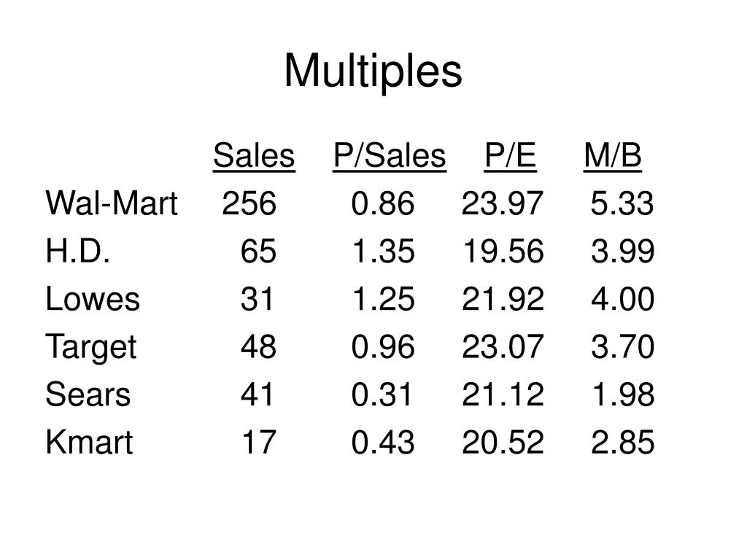This screenshot has width=747, height=560.
Task: Click Target P/E value 23.07
Action: (x=503, y=346)
